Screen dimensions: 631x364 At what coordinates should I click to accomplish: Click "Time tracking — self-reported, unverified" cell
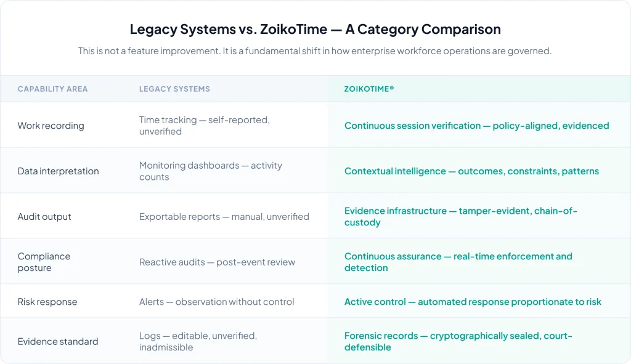pos(204,126)
